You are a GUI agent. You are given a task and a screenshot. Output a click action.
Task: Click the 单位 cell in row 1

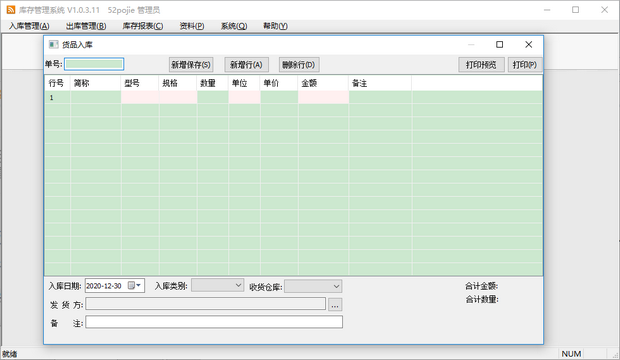coord(244,97)
